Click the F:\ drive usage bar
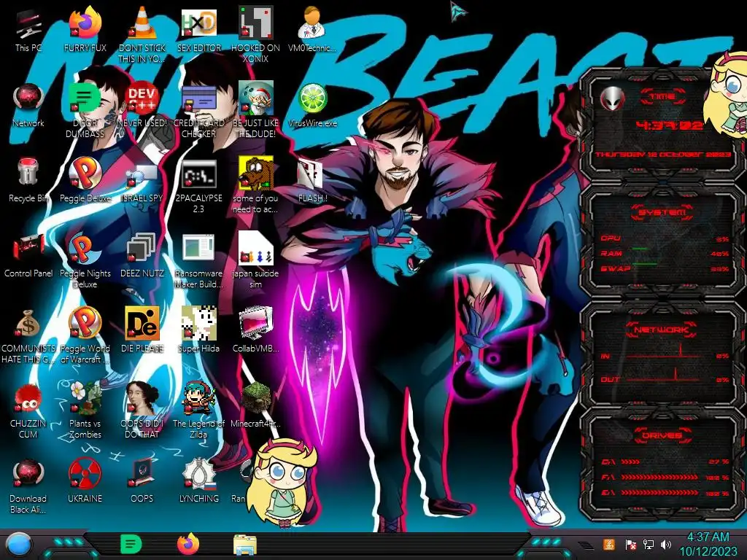Viewport: 747px width, 560px height. click(659, 477)
